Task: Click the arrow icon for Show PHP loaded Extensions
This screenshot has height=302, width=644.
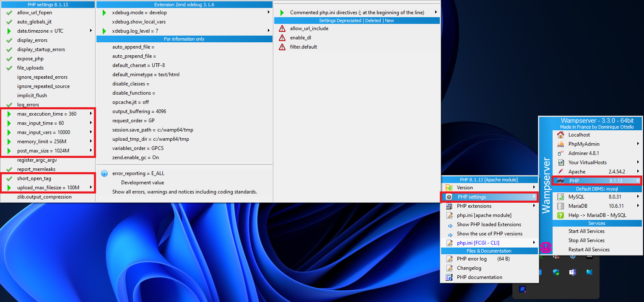Action: coord(450,225)
